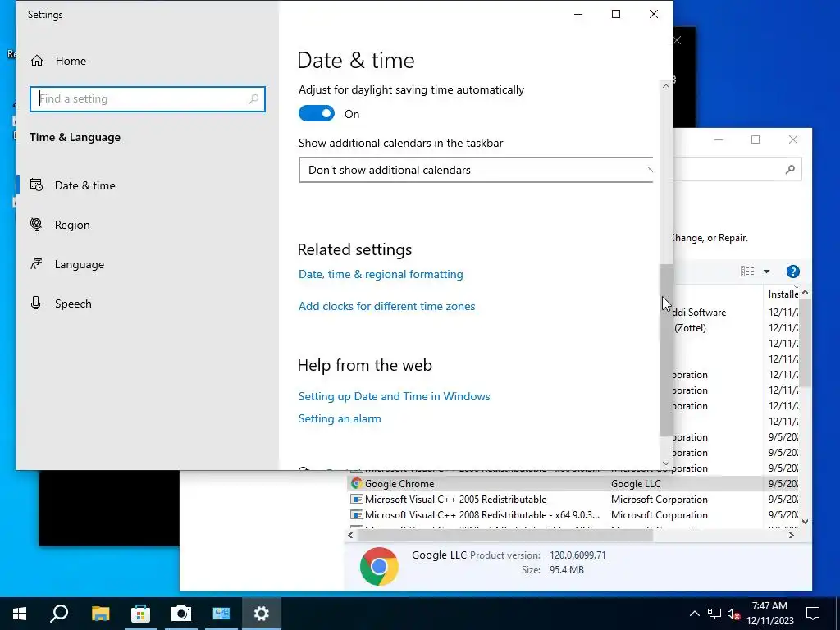Click the Installed On column header
840x630 pixels.
(783, 294)
